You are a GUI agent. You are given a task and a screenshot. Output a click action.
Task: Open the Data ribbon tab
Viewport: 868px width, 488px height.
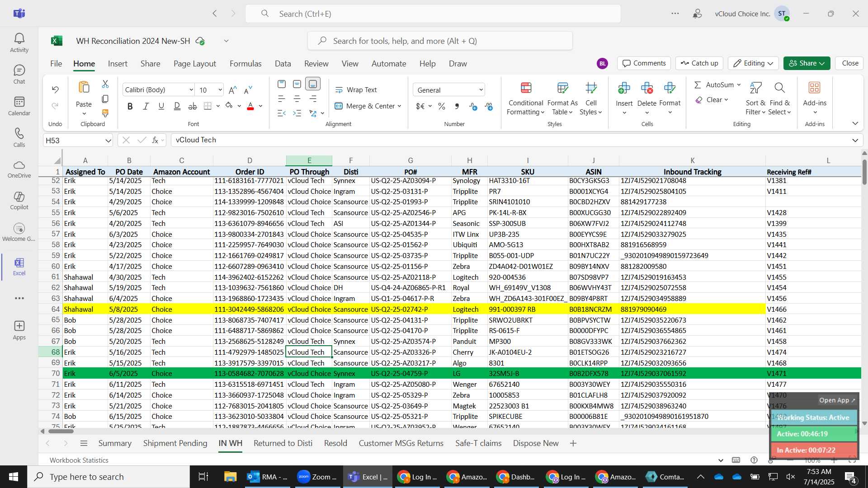click(x=283, y=64)
